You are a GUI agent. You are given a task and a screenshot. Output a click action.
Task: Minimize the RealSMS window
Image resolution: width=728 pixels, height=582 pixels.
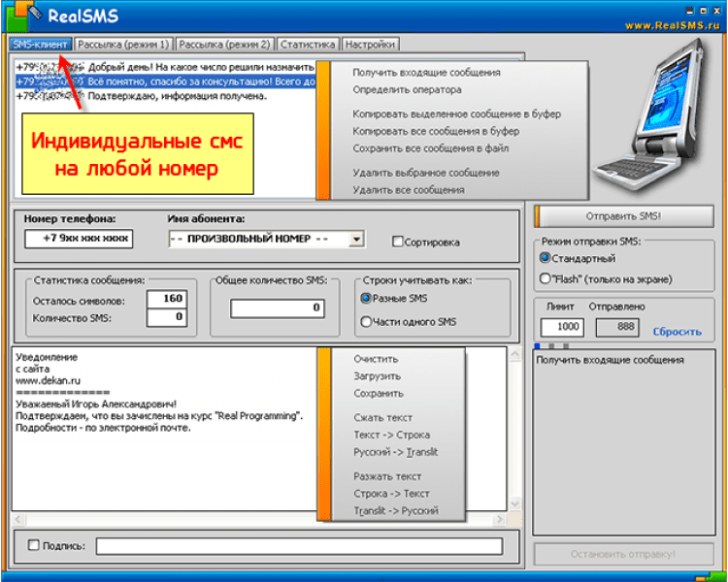[690, 11]
